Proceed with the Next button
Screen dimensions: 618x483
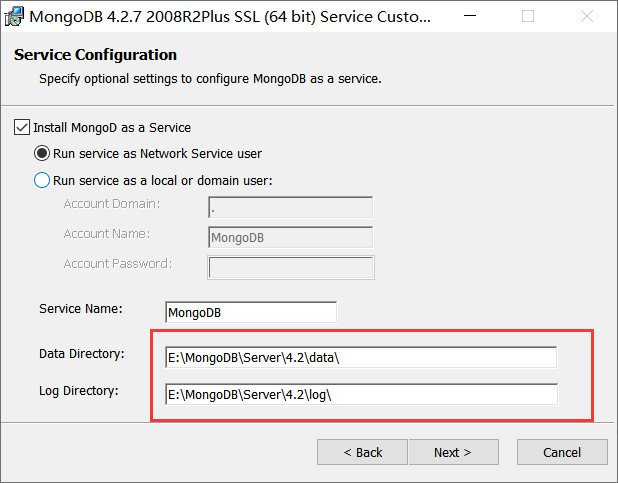pos(454,452)
